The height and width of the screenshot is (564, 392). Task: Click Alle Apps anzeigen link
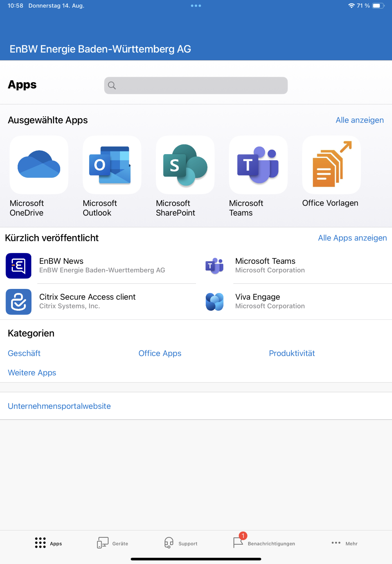(x=353, y=238)
